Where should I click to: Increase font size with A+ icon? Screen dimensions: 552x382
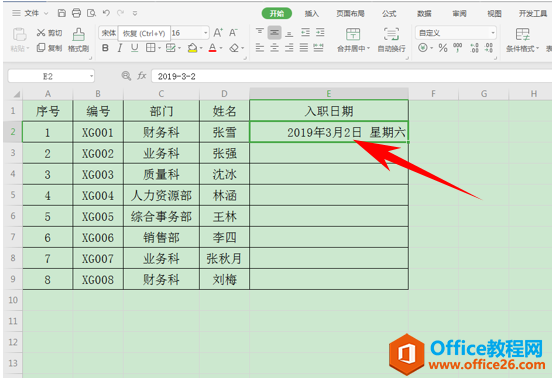pyautogui.click(x=218, y=33)
